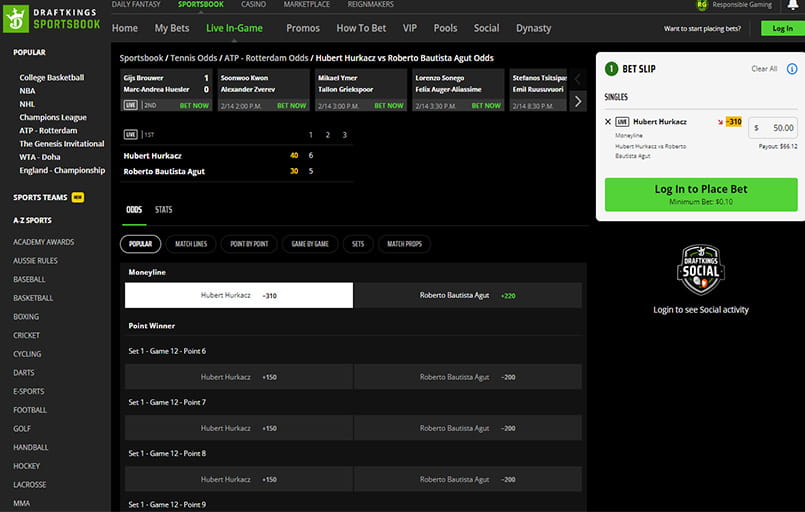Select the Odds tab
Viewport: 805px width, 512px height.
tap(134, 210)
